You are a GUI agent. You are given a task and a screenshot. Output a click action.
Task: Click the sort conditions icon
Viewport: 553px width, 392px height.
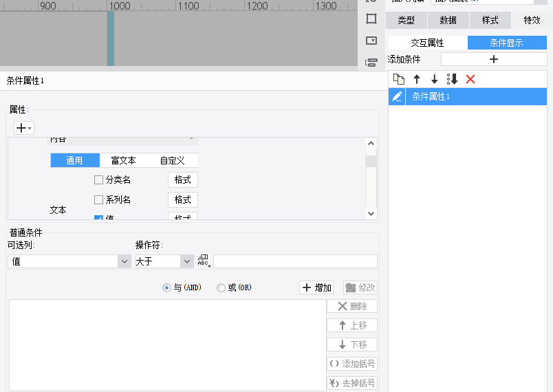click(x=452, y=79)
